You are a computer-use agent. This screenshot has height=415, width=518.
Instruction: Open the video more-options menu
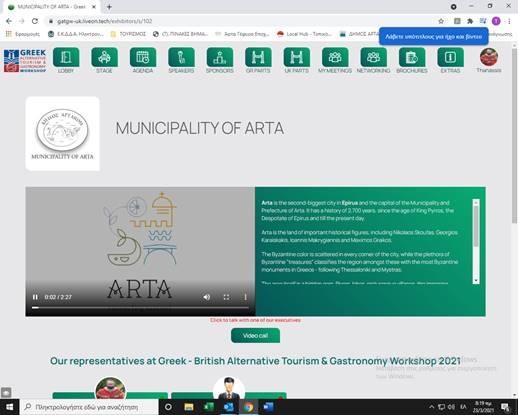tap(245, 297)
